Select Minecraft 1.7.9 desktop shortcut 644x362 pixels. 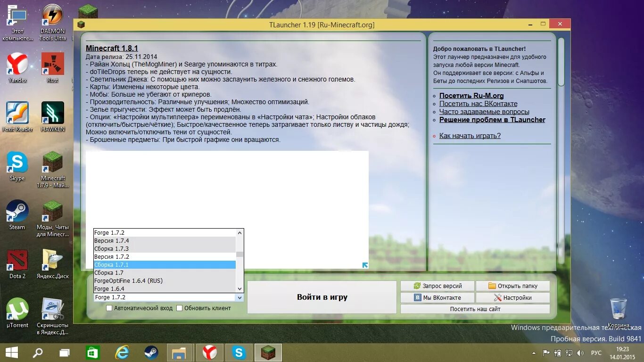point(52,169)
